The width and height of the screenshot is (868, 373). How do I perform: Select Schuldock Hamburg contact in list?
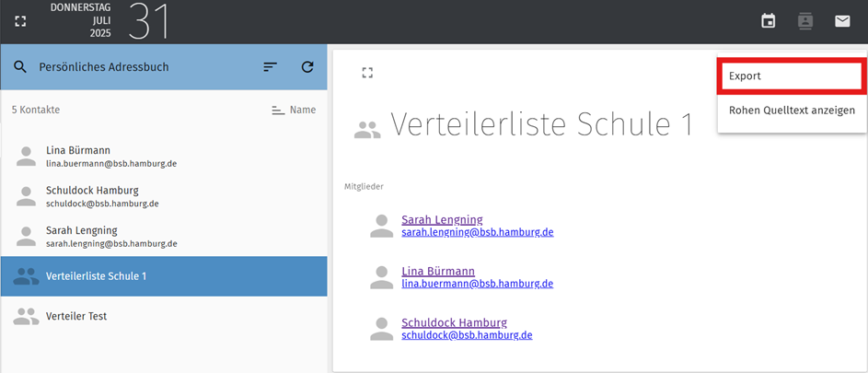tap(164, 196)
